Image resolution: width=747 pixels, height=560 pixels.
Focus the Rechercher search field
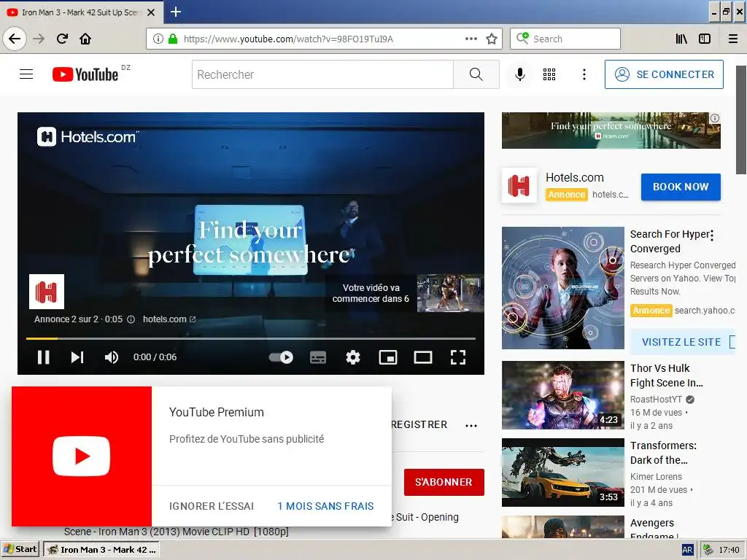pyautogui.click(x=322, y=74)
